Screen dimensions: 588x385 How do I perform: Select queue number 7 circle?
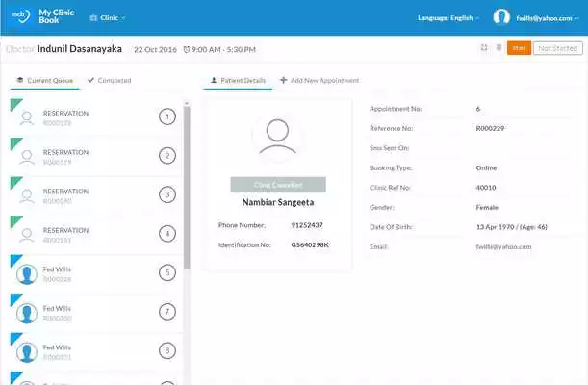167,312
